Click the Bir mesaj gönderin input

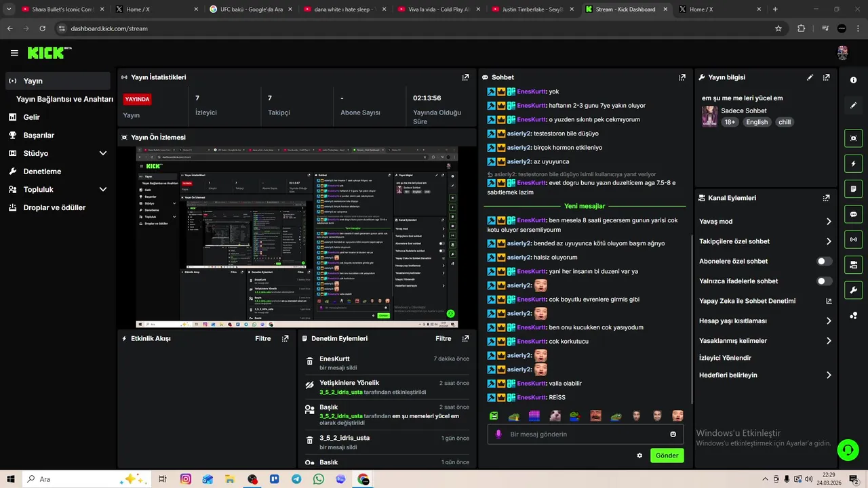[585, 434]
